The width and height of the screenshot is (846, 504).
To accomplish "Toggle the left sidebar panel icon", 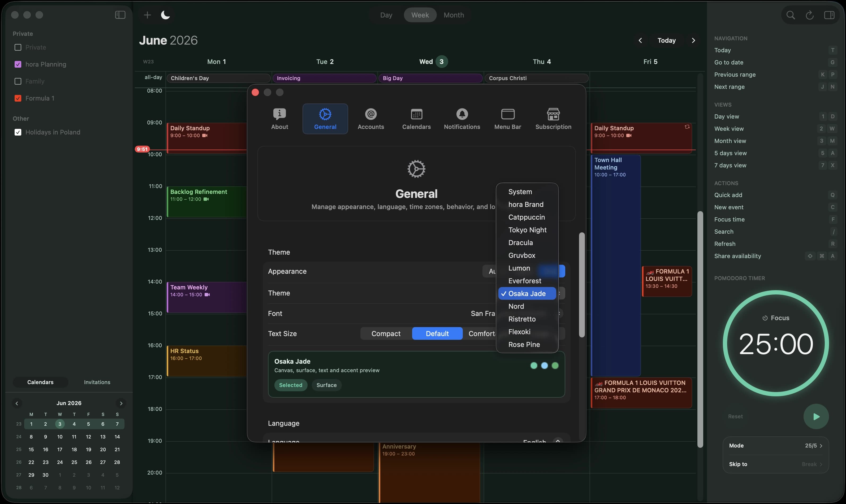I will tap(120, 15).
